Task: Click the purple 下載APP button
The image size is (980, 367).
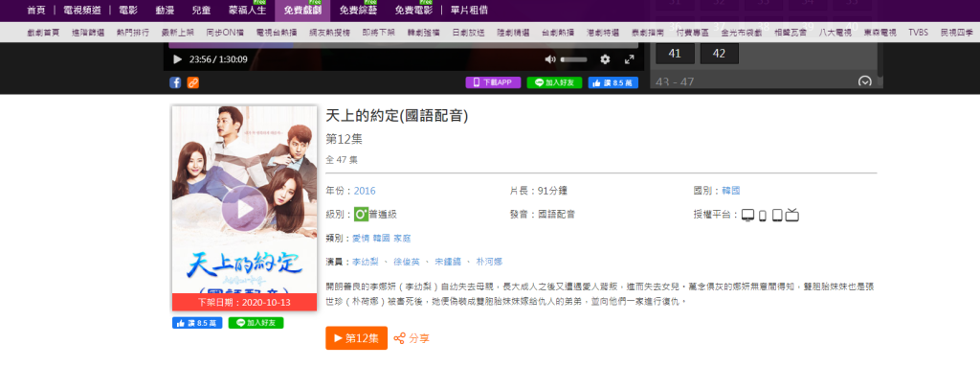Action: tap(493, 82)
